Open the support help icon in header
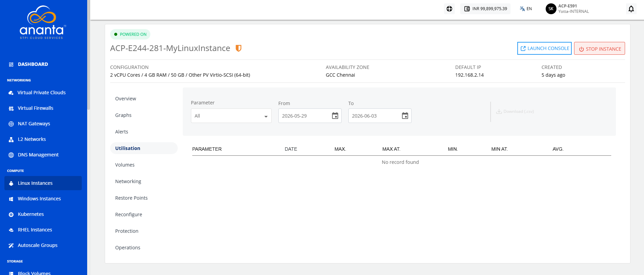The width and height of the screenshot is (644, 275). click(449, 9)
